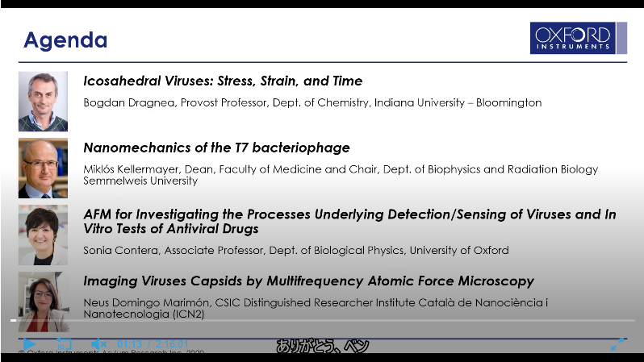Unmute the video with the speaker icon

click(x=98, y=343)
